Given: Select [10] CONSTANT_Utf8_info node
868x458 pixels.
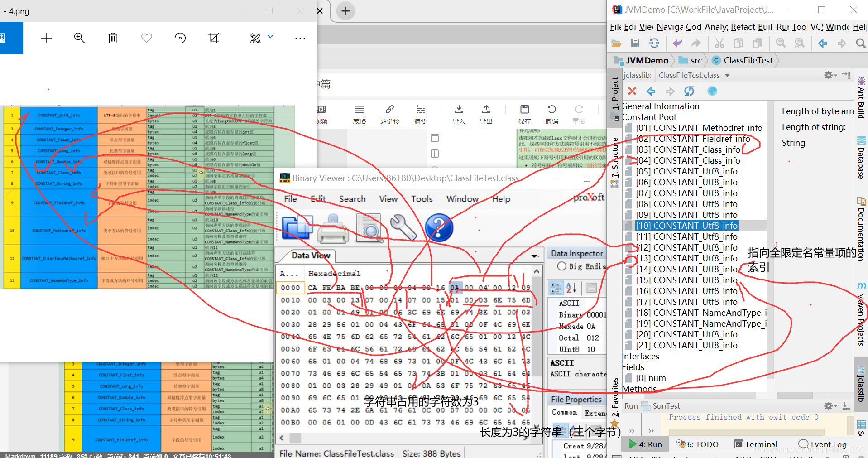Looking at the screenshot, I should click(686, 226).
